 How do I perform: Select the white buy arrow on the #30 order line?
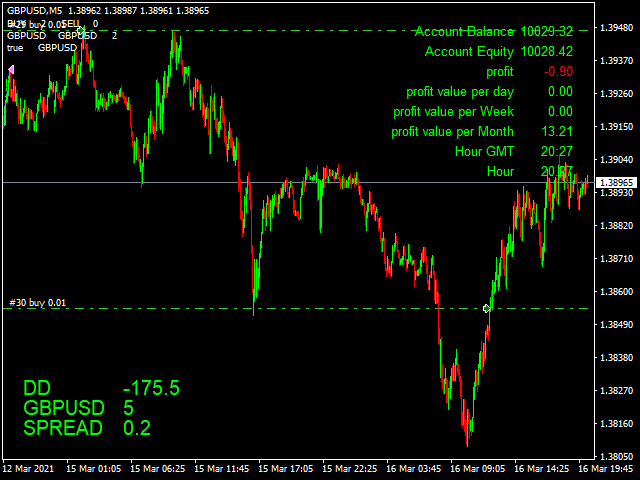click(487, 309)
